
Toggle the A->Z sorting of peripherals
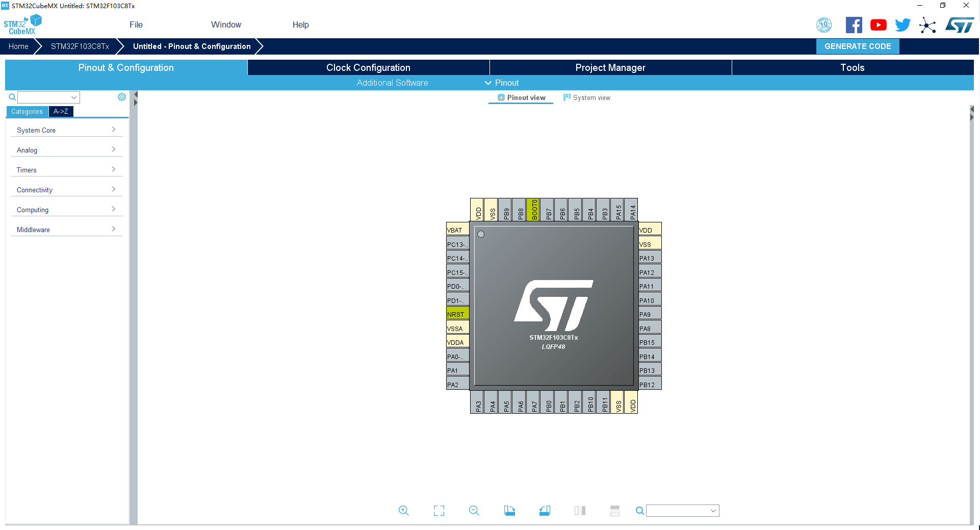coord(61,111)
